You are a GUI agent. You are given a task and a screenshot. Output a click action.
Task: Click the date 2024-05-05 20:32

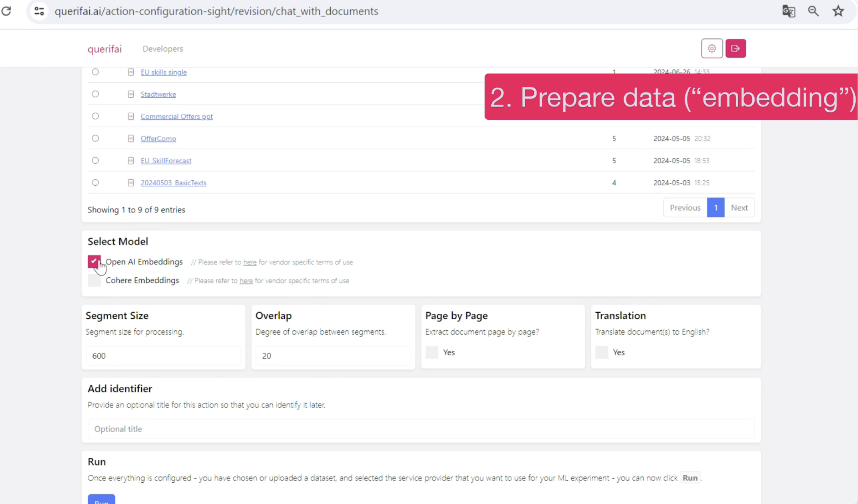click(x=682, y=139)
